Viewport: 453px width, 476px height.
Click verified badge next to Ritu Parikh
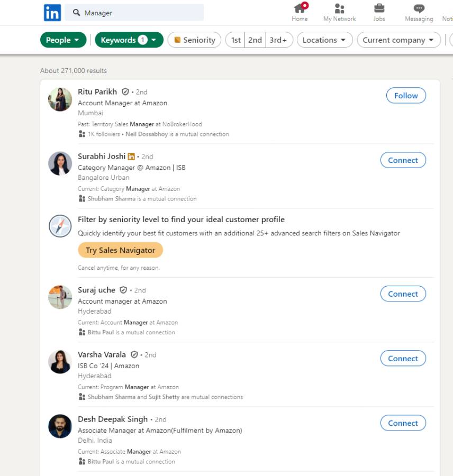click(x=125, y=91)
